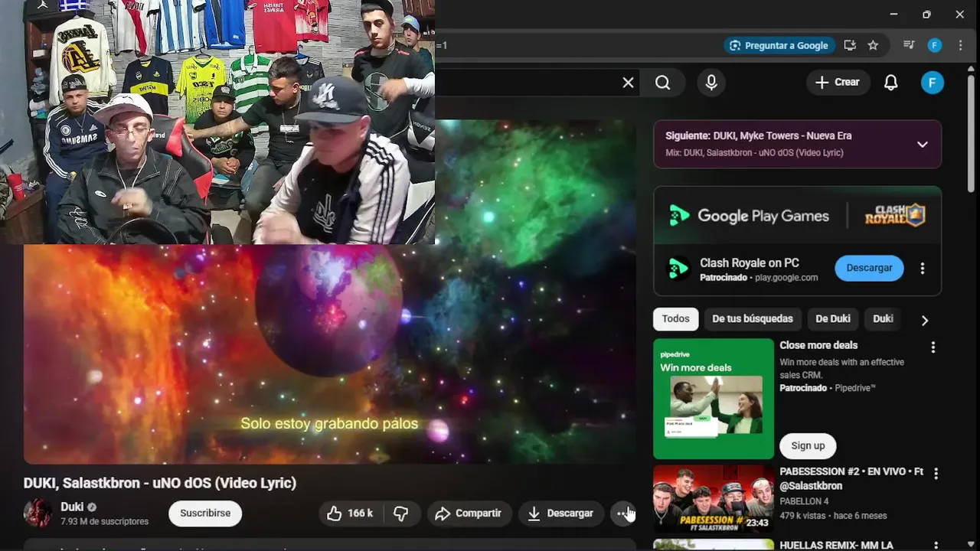Open Duki channel avatar
Viewport: 980px width, 551px height.
pyautogui.click(x=38, y=513)
